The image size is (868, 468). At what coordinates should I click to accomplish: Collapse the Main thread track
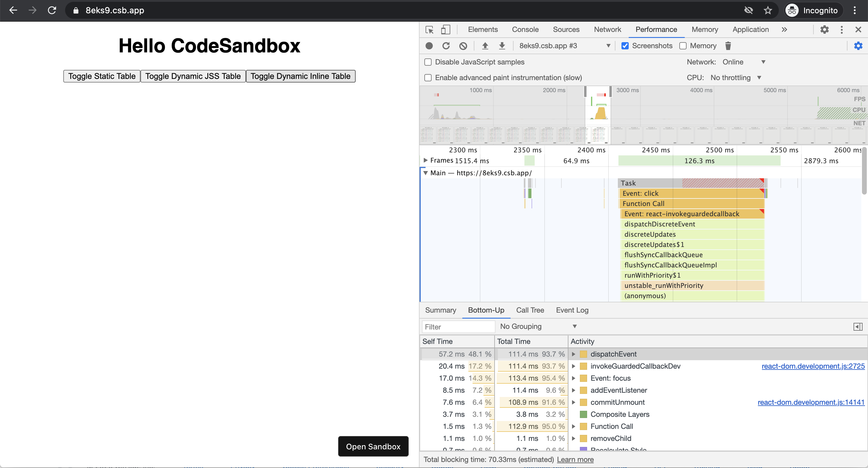[x=426, y=173]
